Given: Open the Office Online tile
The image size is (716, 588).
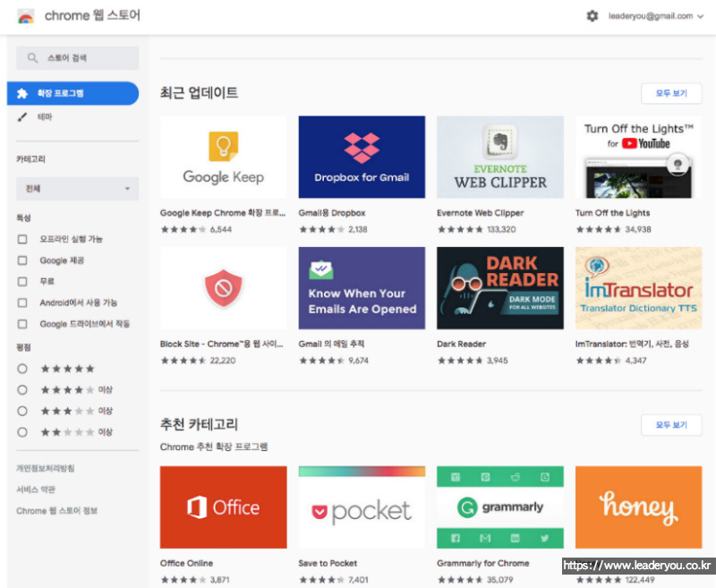Looking at the screenshot, I should (x=223, y=507).
